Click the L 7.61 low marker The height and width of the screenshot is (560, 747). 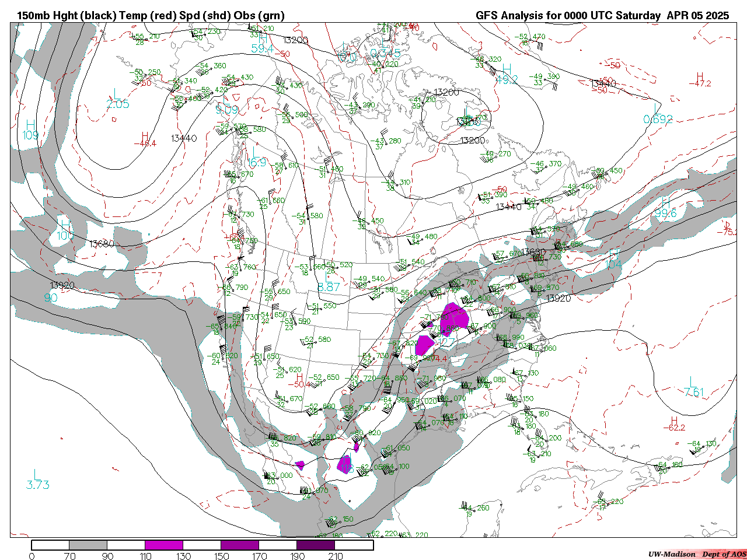[693, 387]
